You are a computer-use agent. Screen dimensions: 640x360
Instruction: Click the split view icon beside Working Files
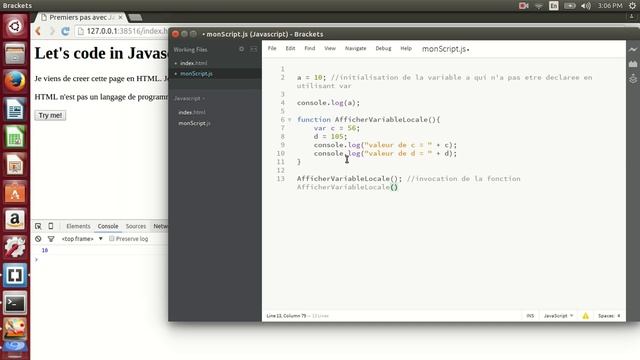click(x=253, y=49)
